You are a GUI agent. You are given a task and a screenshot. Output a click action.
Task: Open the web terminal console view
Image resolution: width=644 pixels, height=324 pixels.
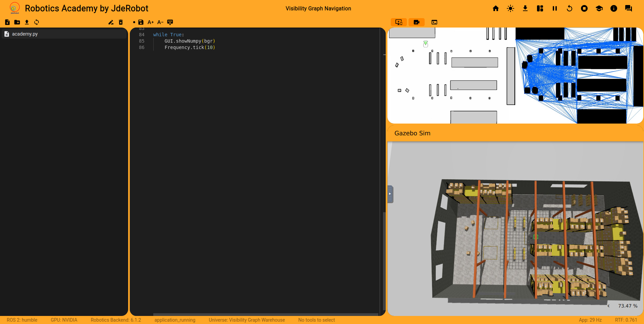point(435,22)
